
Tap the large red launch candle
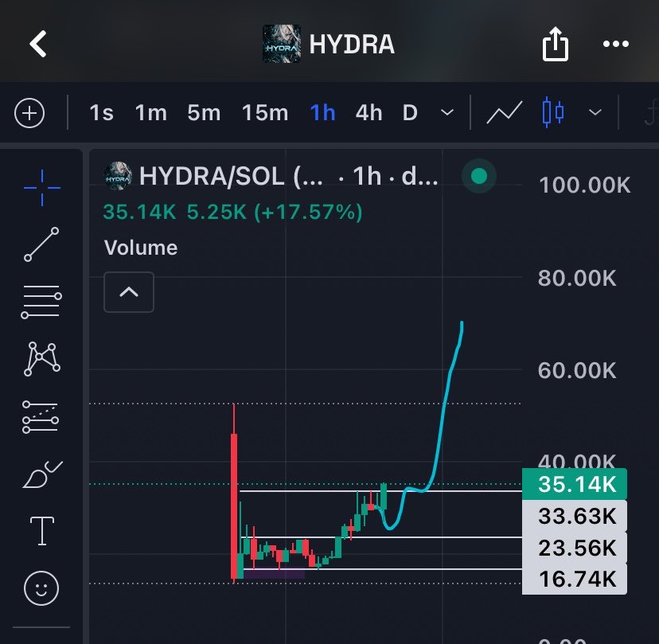(x=234, y=505)
